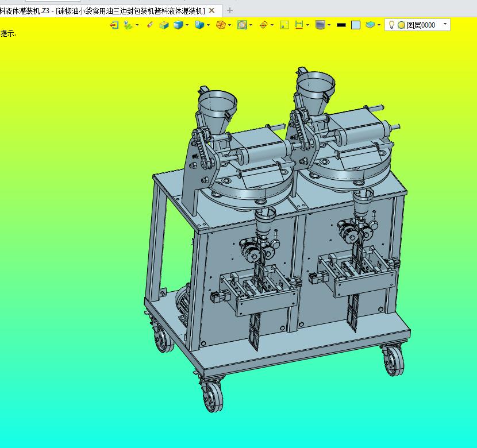Click the zoom window magnifier icon
Image resolution: width=477 pixels, height=448 pixels.
tap(242, 25)
